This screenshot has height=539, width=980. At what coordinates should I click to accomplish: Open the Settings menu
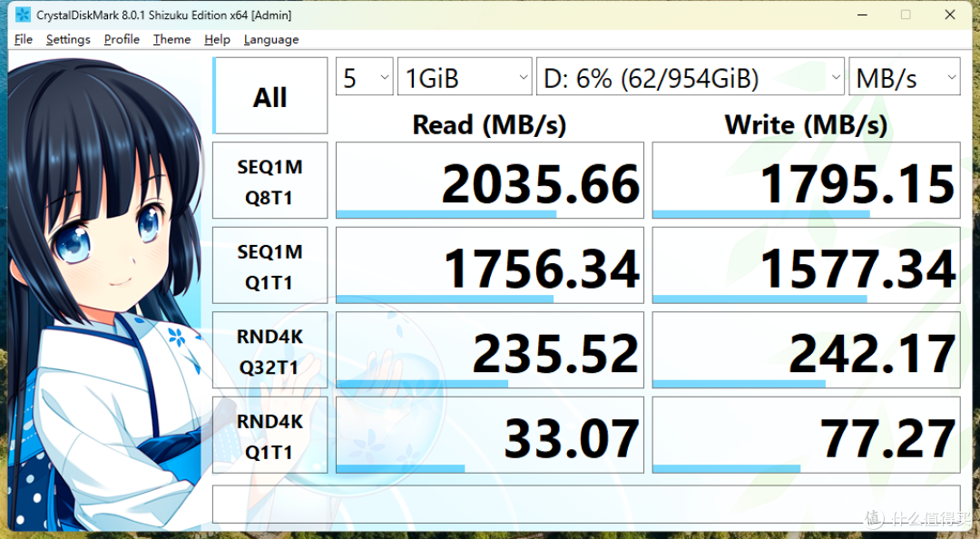68,39
